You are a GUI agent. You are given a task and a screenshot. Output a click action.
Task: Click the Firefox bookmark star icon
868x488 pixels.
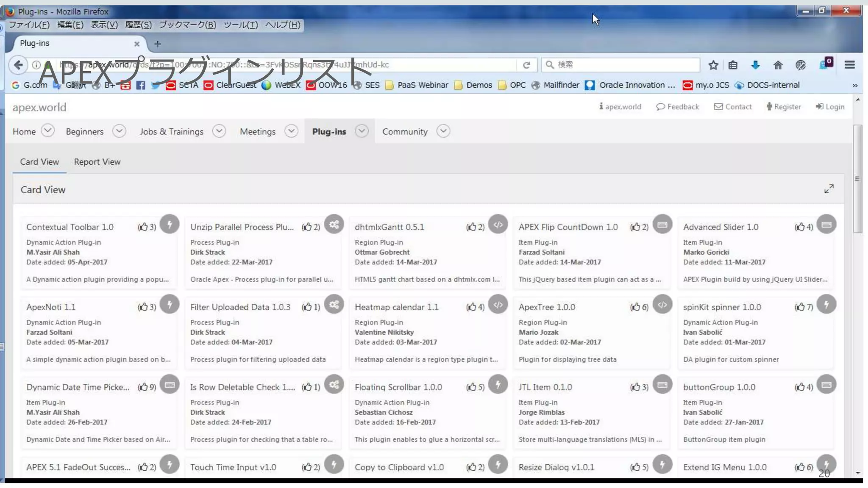713,65
